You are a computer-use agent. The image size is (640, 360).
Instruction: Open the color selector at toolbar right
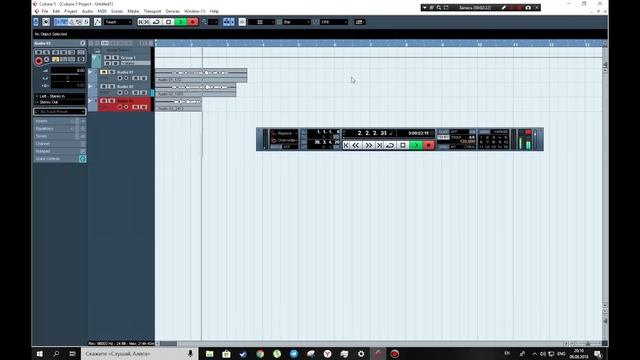359,22
